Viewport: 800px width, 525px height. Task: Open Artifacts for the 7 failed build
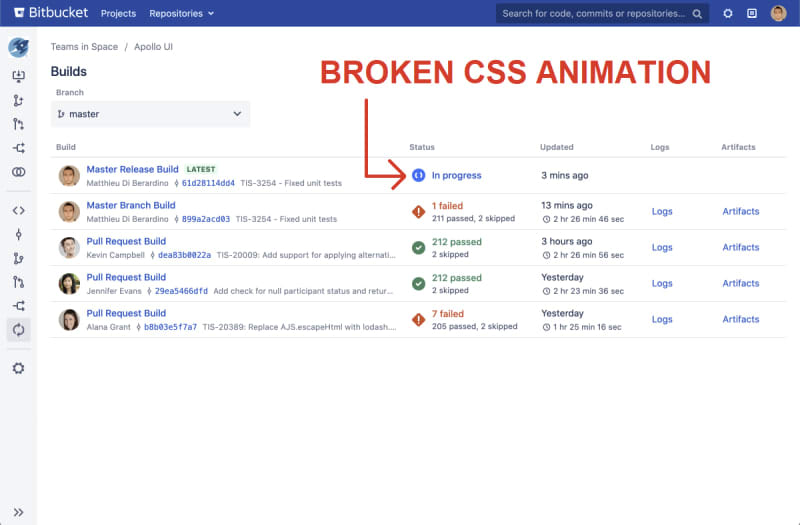click(x=740, y=320)
